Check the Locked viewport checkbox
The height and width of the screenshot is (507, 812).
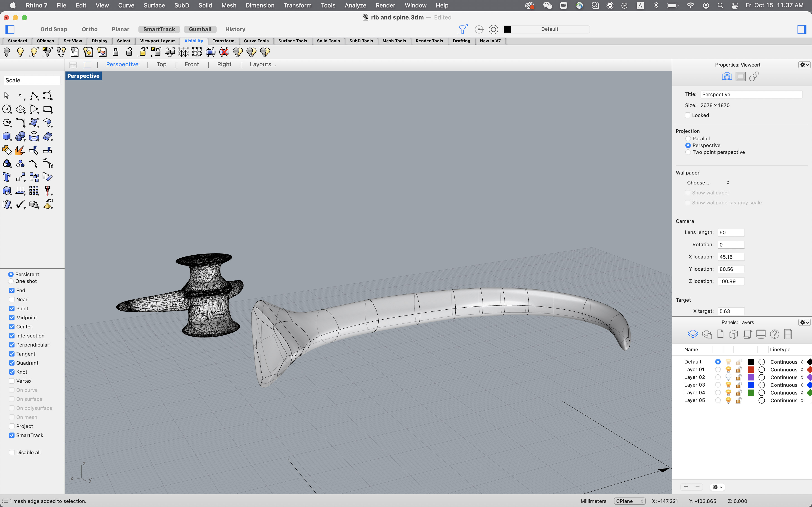688,115
